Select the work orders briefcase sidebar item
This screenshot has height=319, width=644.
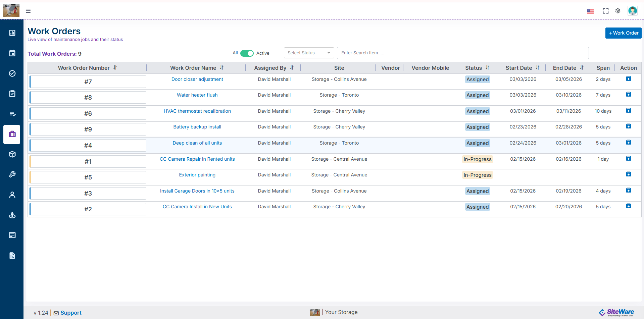click(x=12, y=134)
